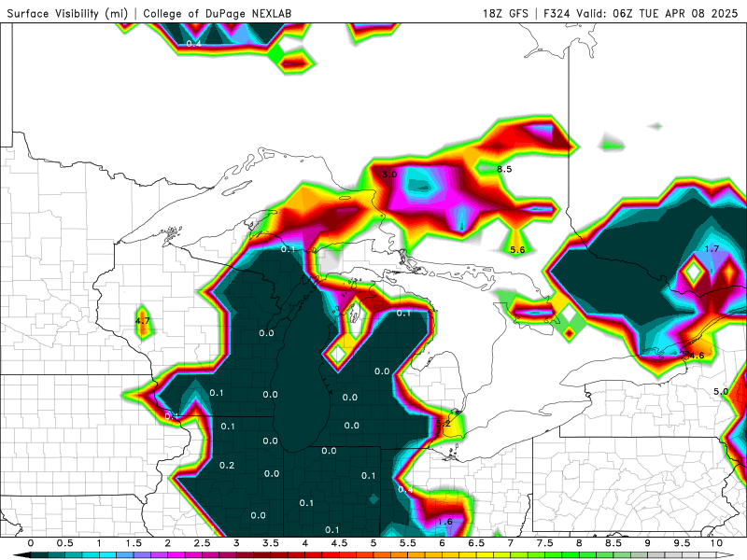Click the "Valid: 06Z TUE APR 08 2025" text
747x560 pixels.
tap(657, 13)
